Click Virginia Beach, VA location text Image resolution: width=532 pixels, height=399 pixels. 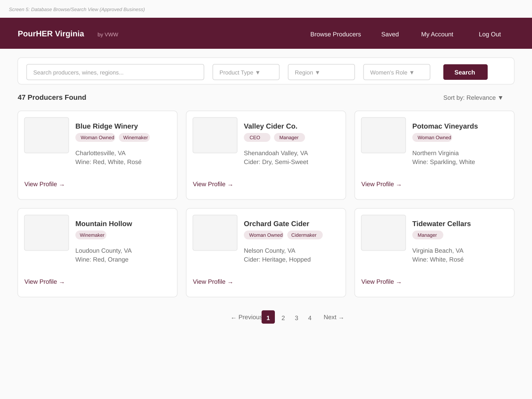pos(438,250)
